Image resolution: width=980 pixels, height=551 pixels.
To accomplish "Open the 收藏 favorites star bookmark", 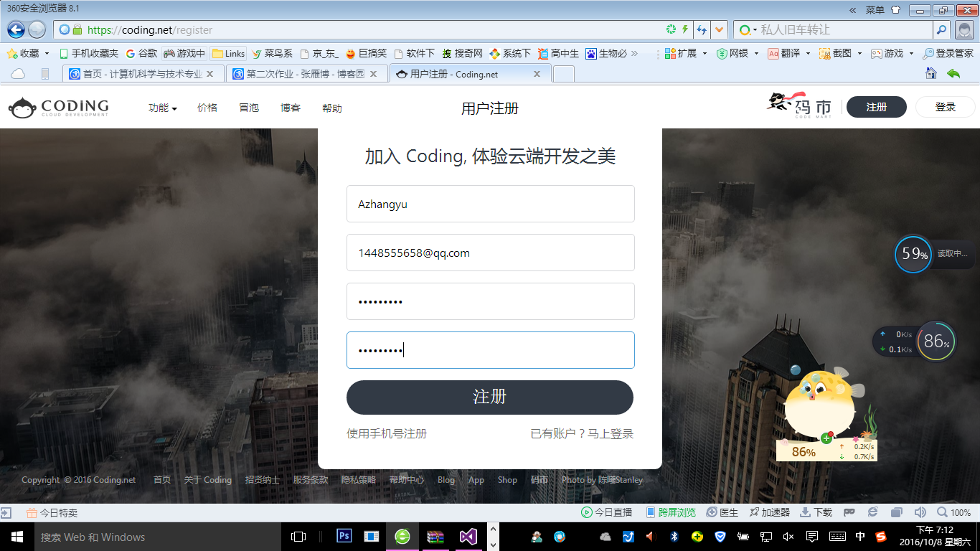I will coord(23,53).
